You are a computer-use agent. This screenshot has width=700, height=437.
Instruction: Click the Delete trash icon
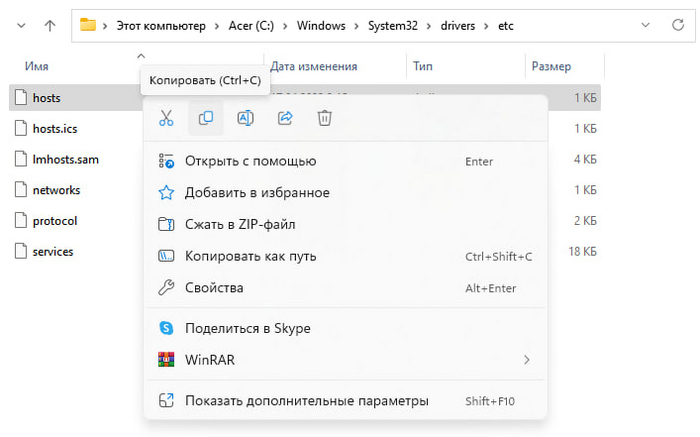[x=324, y=118]
